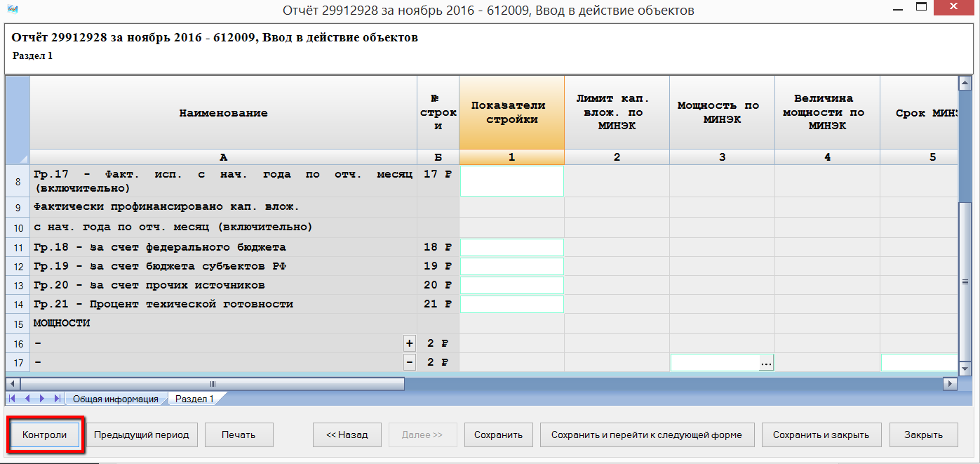The image size is (980, 464).
Task: Click 'Гр.18 - за счет федерального бюджета'
Action: (160, 247)
